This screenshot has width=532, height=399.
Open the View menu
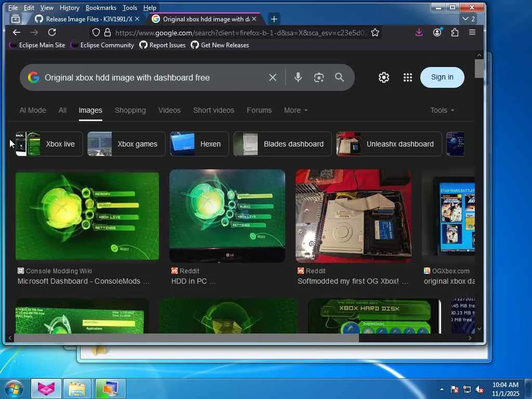47,7
